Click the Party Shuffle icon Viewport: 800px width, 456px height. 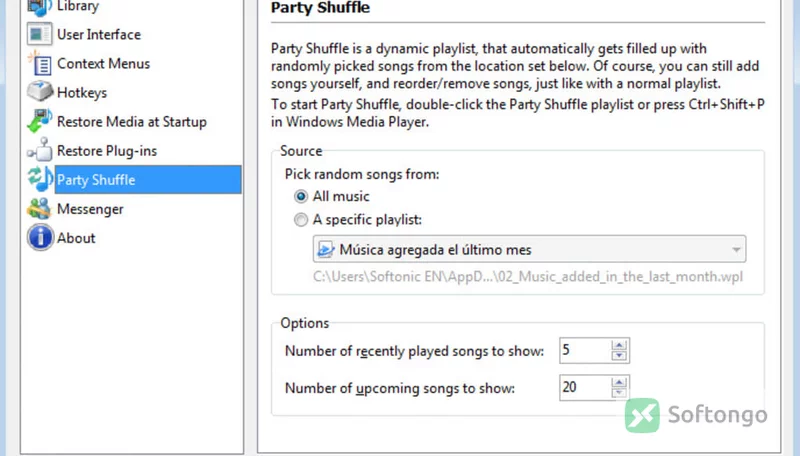pyautogui.click(x=39, y=179)
